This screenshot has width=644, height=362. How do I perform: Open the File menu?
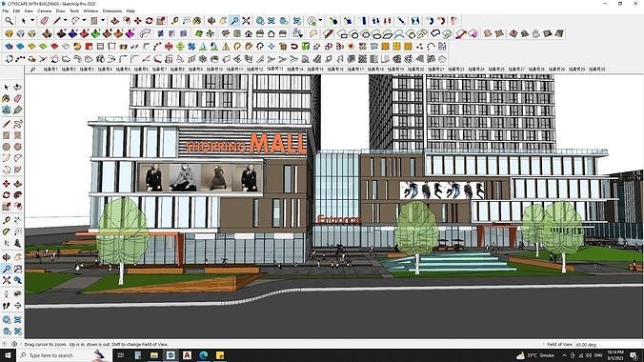[x=6, y=10]
